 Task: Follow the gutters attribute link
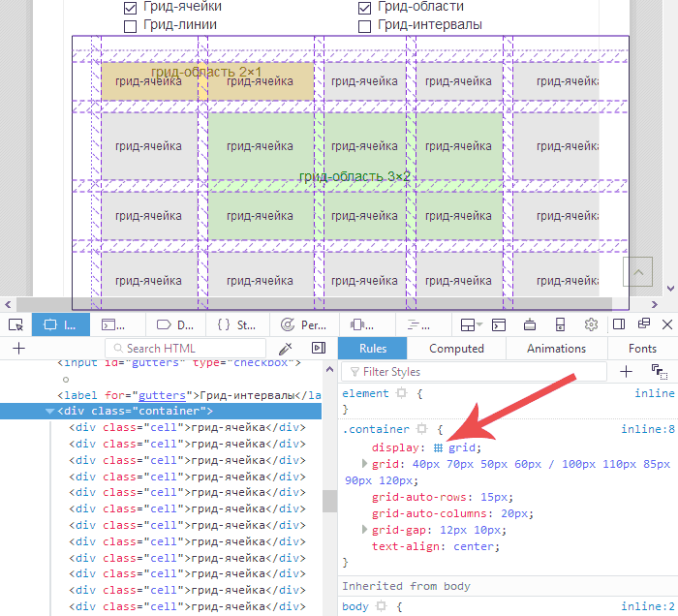tap(162, 395)
